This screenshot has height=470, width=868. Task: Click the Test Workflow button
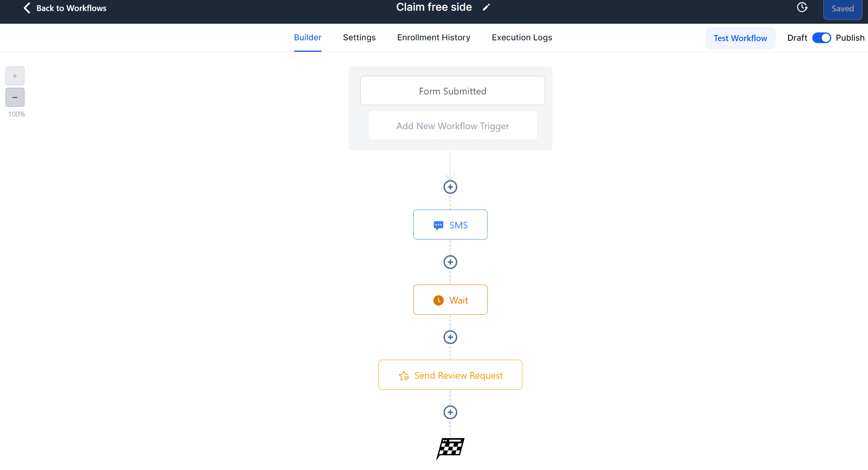coord(740,38)
